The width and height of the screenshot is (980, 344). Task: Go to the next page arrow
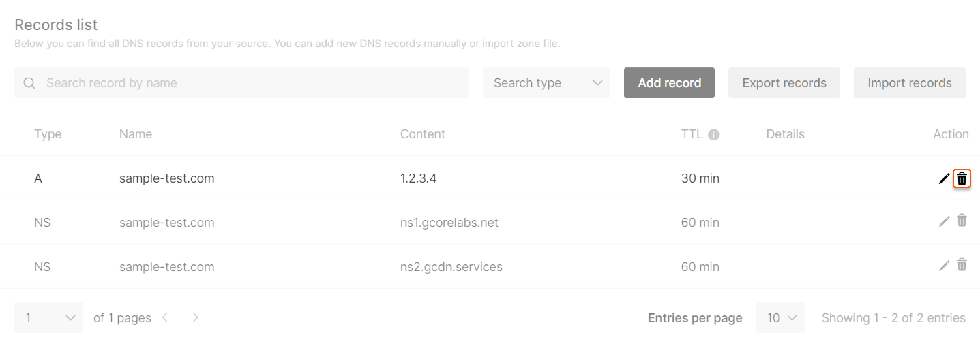[x=195, y=317]
